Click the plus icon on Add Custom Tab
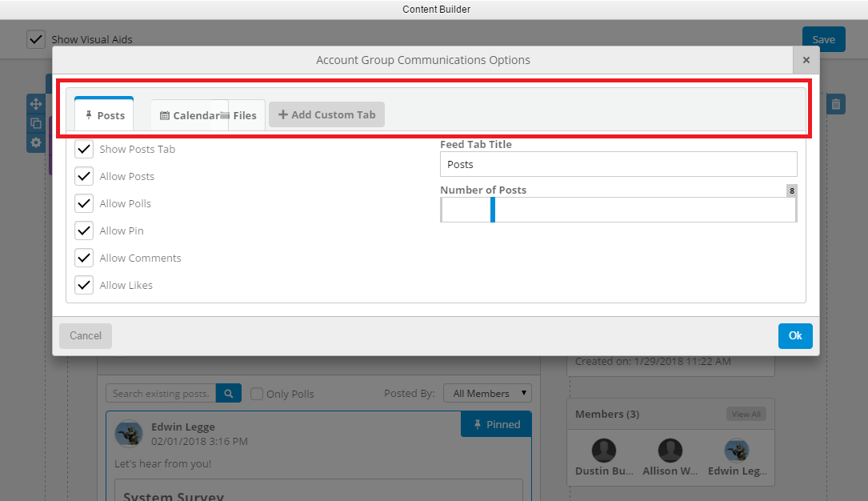 (283, 114)
